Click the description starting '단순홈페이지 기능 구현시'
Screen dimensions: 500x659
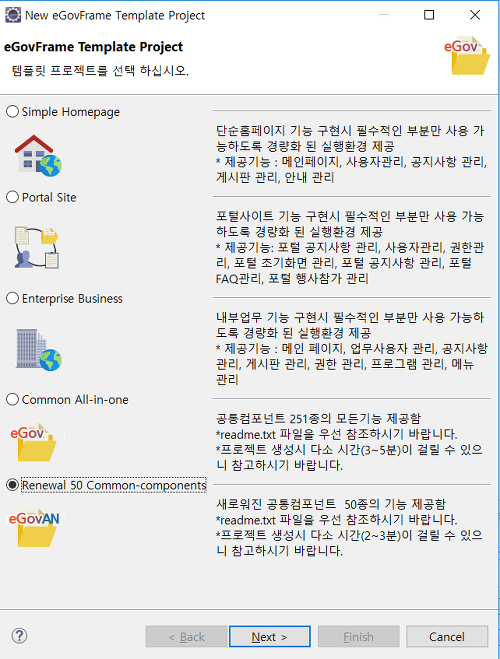pyautogui.click(x=351, y=154)
